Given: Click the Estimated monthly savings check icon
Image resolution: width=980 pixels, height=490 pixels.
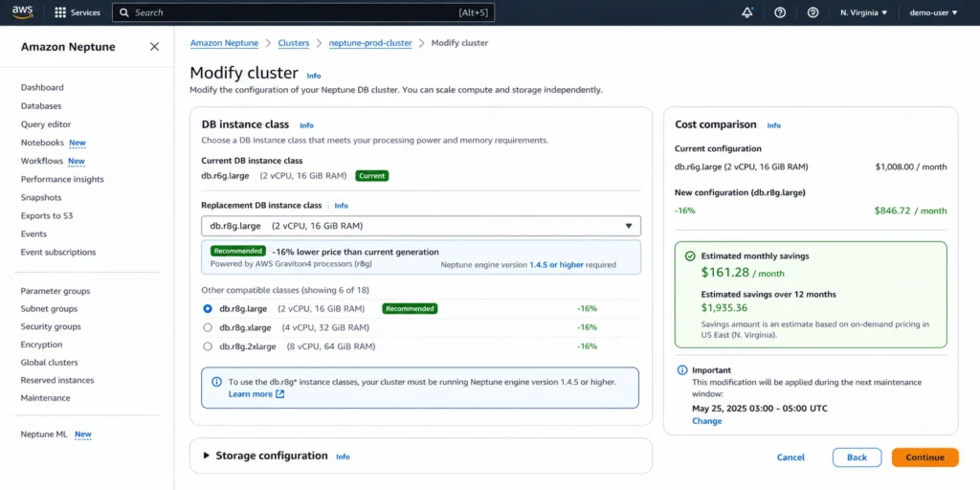Looking at the screenshot, I should pyautogui.click(x=690, y=256).
